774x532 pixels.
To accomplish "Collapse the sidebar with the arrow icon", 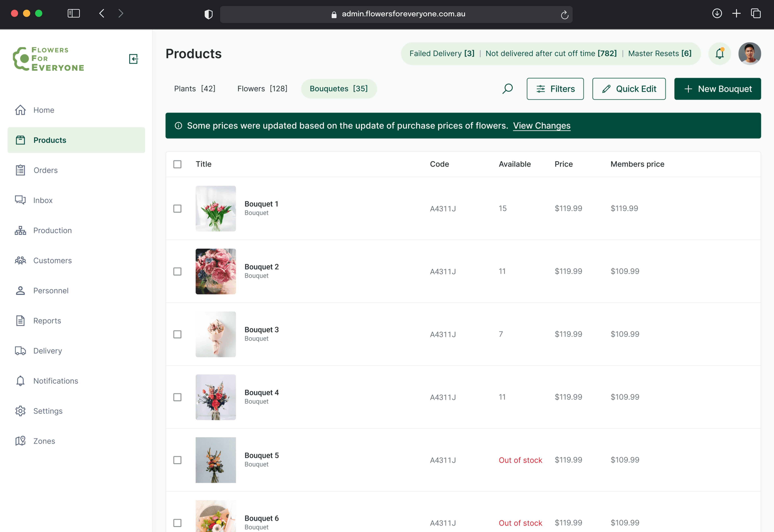I will [133, 59].
